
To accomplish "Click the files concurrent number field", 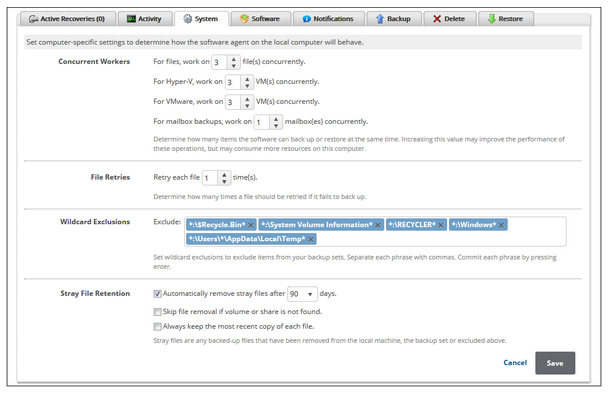I will click(219, 62).
